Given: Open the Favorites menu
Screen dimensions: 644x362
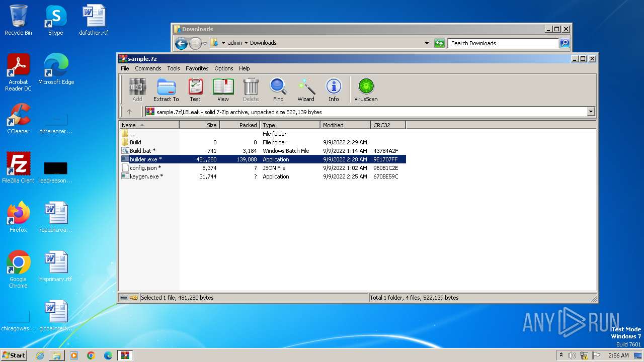Looking at the screenshot, I should tap(197, 68).
